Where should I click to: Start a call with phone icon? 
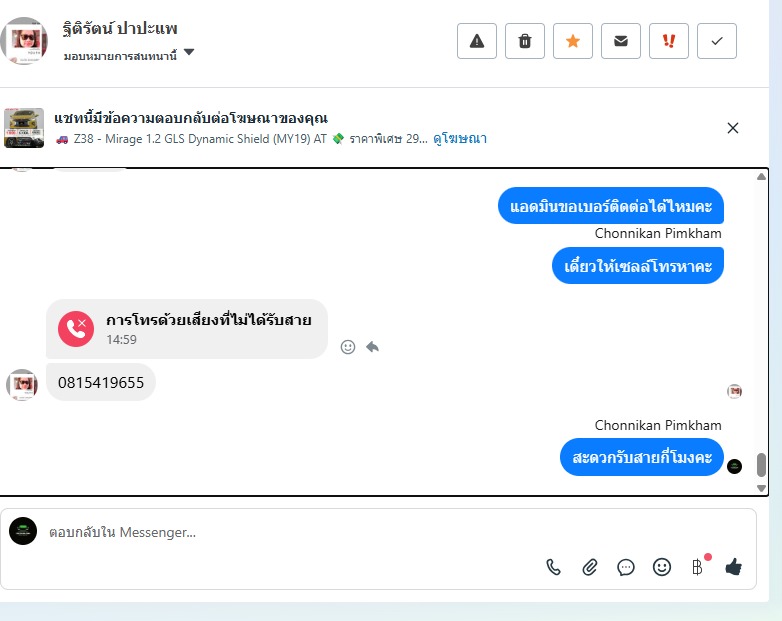point(554,567)
